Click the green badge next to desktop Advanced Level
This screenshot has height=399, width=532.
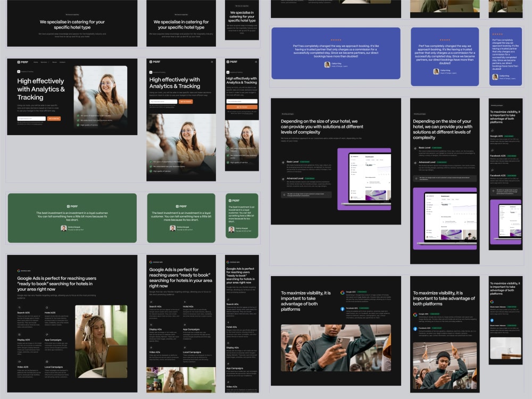(x=310, y=178)
